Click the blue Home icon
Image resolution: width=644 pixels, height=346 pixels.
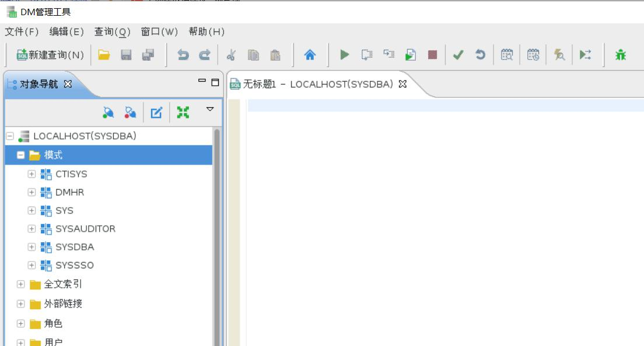click(x=310, y=55)
